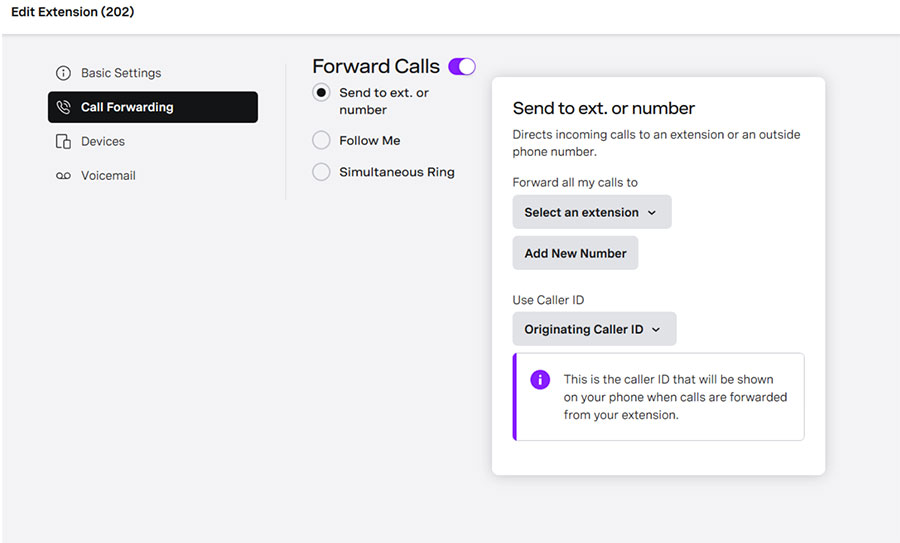Click the Devices icon in sidebar
This screenshot has width=900, height=543.
click(63, 141)
